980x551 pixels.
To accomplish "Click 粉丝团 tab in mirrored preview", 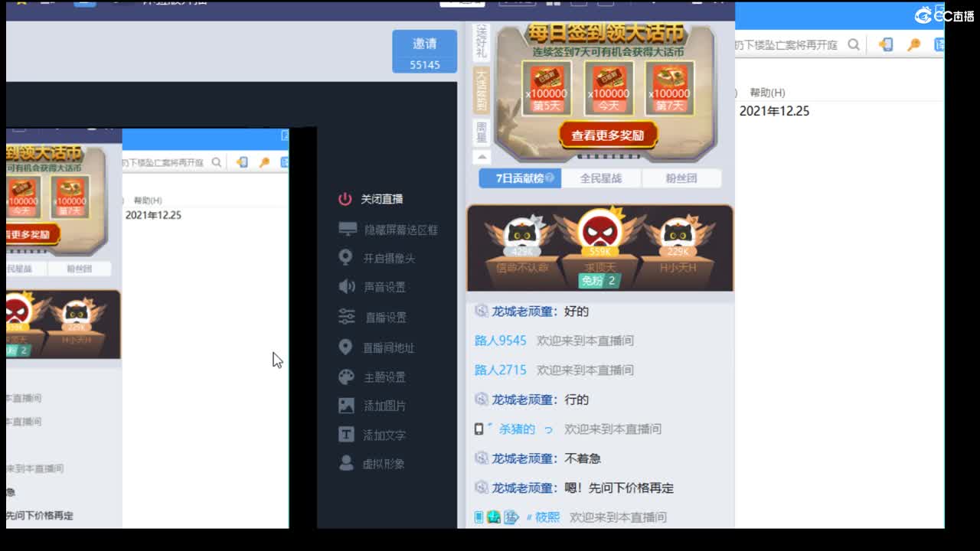I will pyautogui.click(x=79, y=269).
